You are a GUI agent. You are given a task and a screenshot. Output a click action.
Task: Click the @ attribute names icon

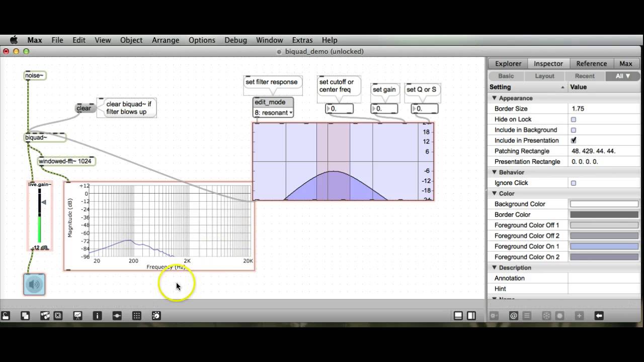pos(514,316)
